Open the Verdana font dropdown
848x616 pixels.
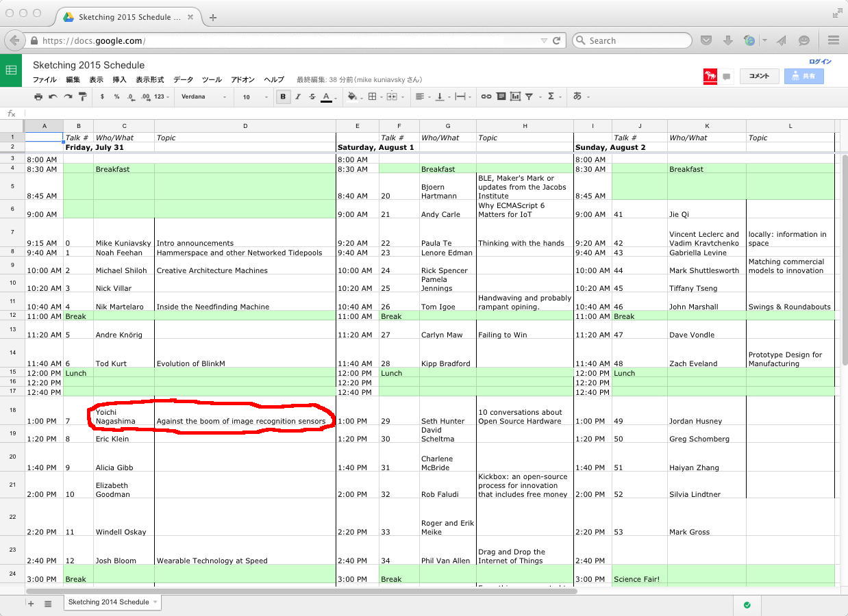pos(203,97)
